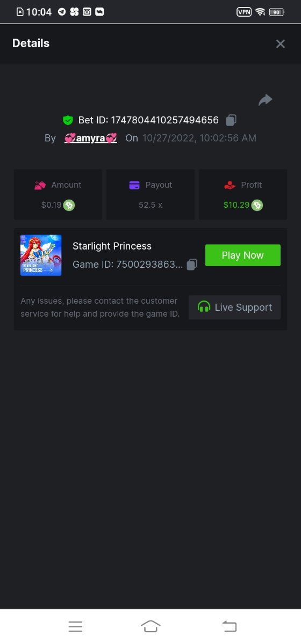Copy the Bet ID number
The image size is (301, 644).
231,120
